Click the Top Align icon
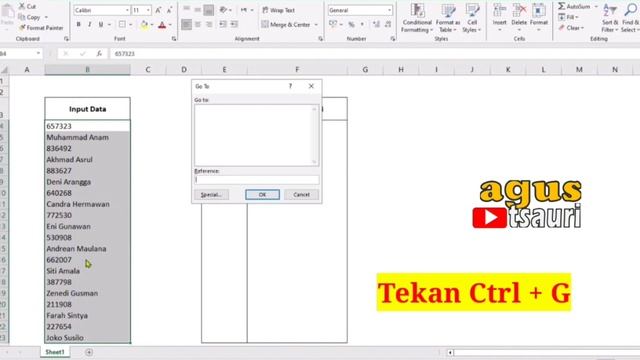The width and height of the screenshot is (640, 360). (186, 9)
